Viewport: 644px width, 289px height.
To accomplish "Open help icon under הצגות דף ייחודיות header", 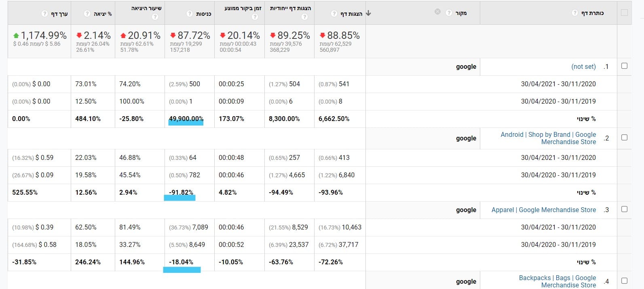I will tap(305, 17).
